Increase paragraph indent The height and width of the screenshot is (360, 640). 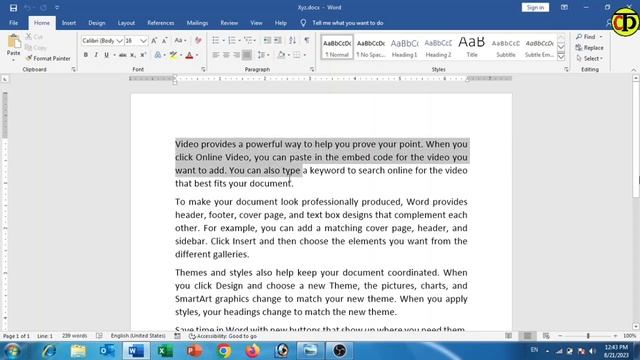click(278, 40)
